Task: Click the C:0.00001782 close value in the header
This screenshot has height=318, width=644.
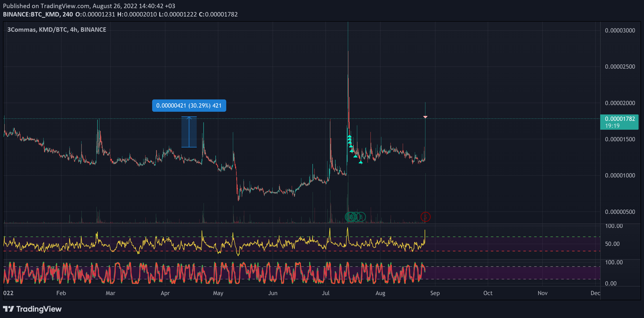Action: click(218, 14)
